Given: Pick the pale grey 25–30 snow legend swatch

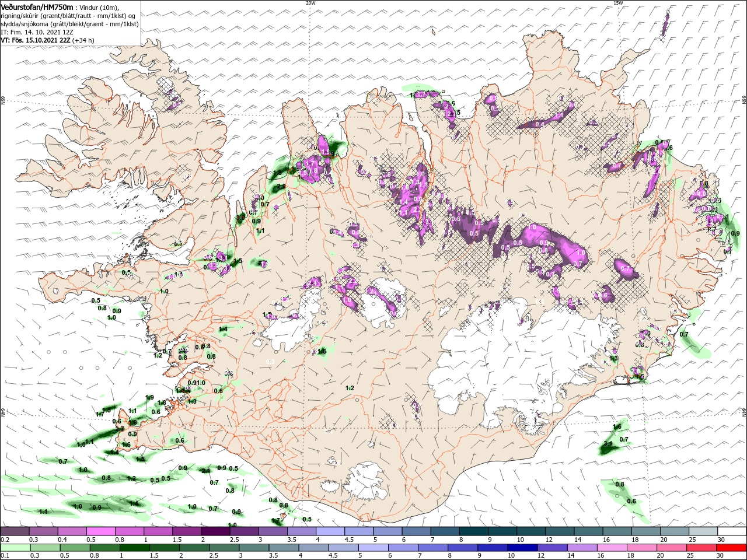Looking at the screenshot, I should [x=703, y=531].
